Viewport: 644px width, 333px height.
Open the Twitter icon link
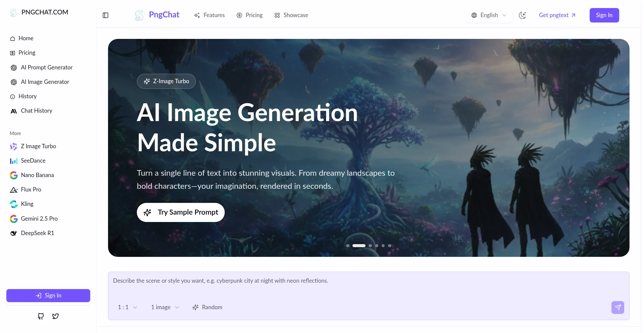(x=56, y=316)
